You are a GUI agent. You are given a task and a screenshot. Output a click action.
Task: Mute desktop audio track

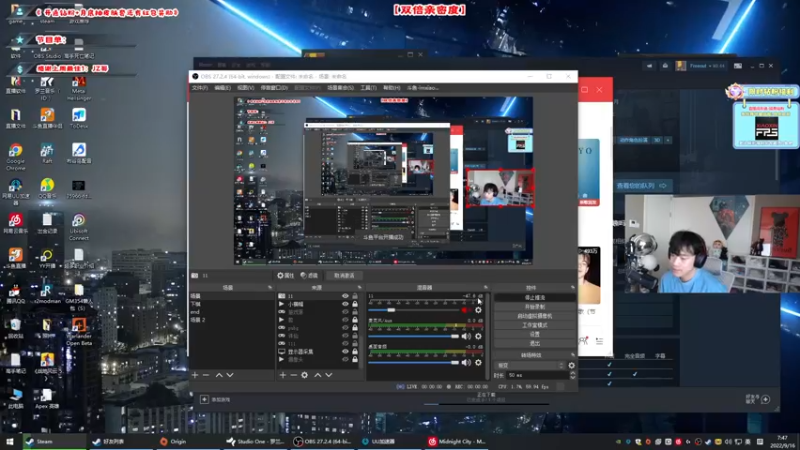point(466,362)
